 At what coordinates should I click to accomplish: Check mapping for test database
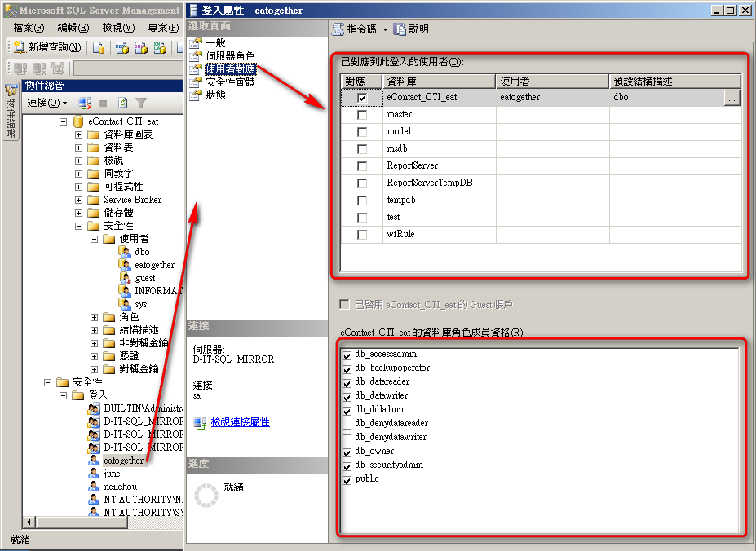coord(362,218)
